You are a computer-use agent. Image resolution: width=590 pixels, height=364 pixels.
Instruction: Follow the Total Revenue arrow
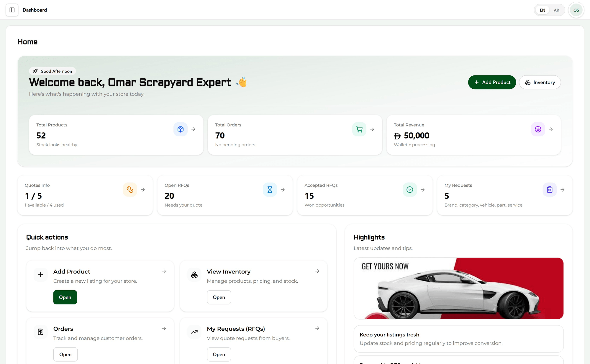tap(551, 129)
